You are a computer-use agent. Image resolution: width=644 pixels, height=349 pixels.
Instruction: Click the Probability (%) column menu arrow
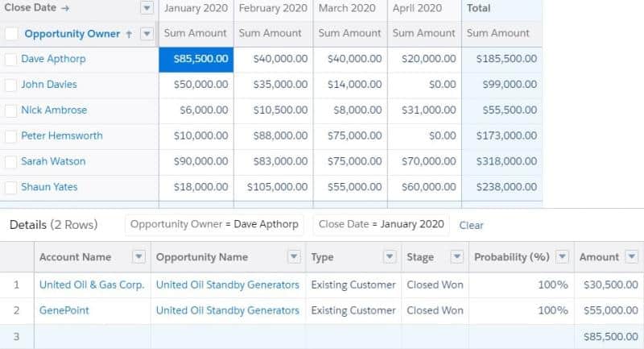pos(562,257)
